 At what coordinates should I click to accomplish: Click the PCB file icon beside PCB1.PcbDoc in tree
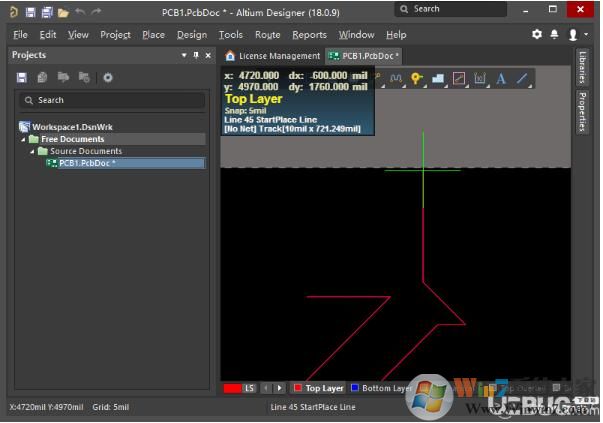(x=52, y=163)
